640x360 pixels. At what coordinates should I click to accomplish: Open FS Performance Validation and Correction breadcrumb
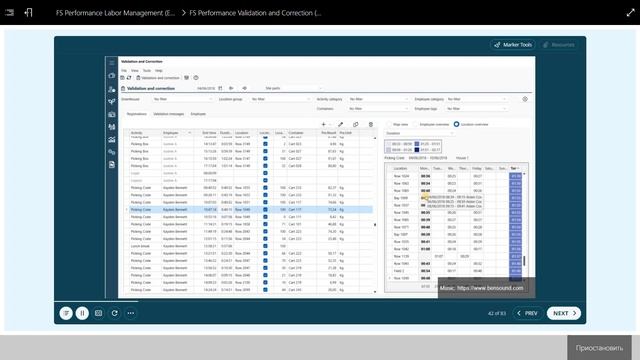tap(255, 13)
